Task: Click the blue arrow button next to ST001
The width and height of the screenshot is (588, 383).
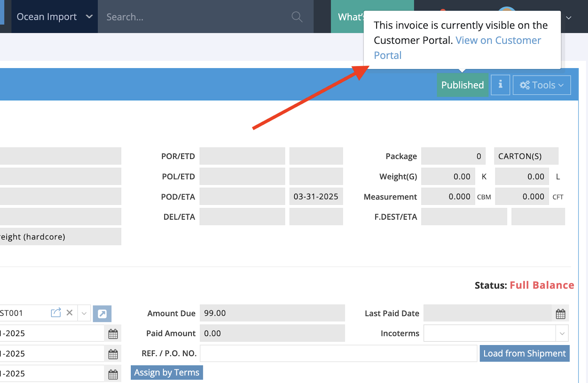Action: click(102, 313)
